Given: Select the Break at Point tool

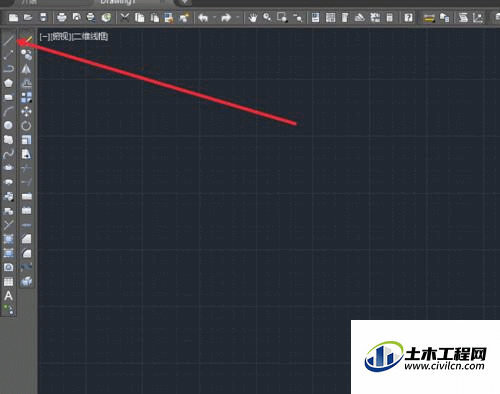Looking at the screenshot, I should coord(26,196).
